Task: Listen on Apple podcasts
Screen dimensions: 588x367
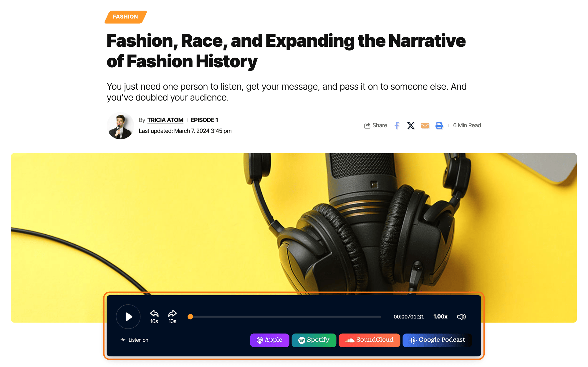Action: [269, 340]
